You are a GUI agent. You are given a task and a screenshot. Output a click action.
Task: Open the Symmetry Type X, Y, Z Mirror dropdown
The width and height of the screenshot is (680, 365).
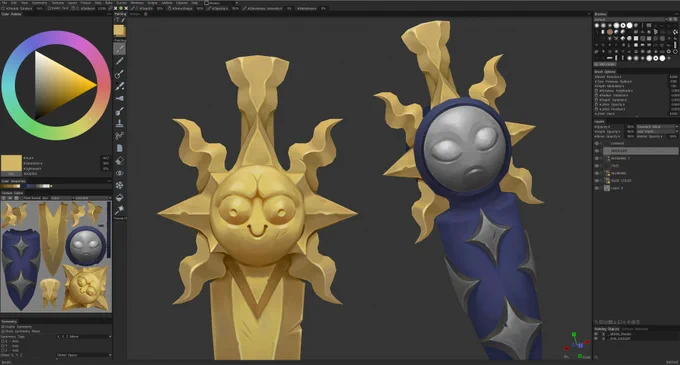(x=84, y=336)
